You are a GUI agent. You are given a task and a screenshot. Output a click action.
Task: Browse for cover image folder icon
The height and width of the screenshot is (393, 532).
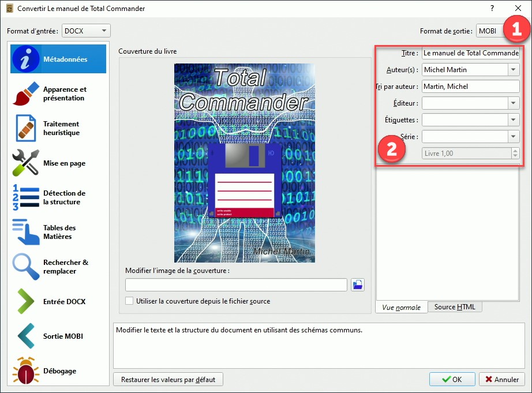[358, 285]
